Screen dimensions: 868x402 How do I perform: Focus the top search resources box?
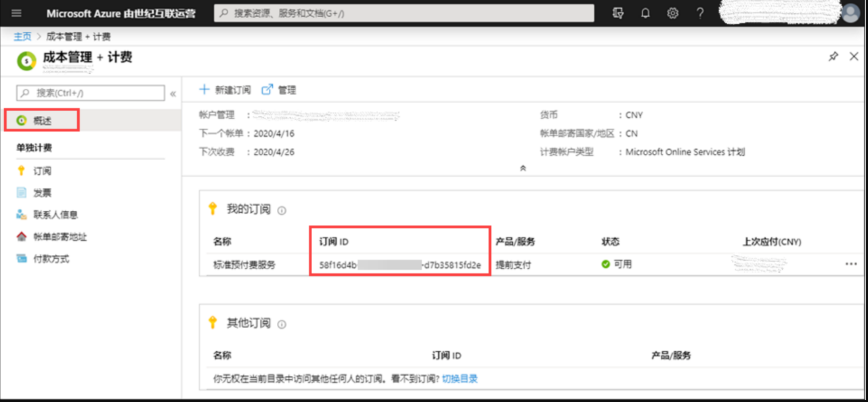pos(404,13)
